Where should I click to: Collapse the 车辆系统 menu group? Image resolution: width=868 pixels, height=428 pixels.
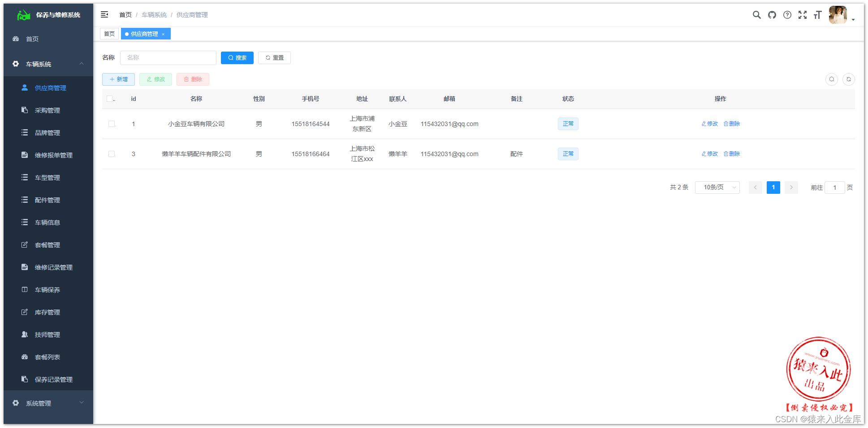pyautogui.click(x=48, y=64)
